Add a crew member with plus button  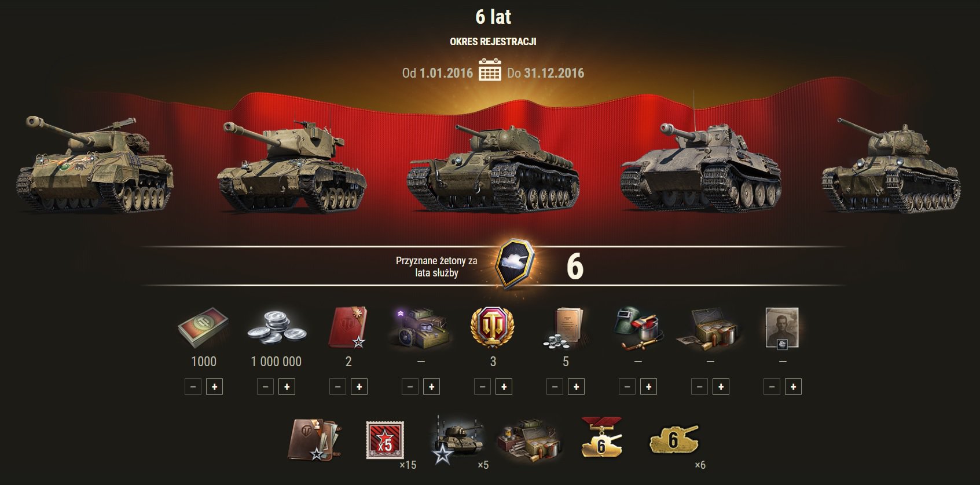click(793, 386)
